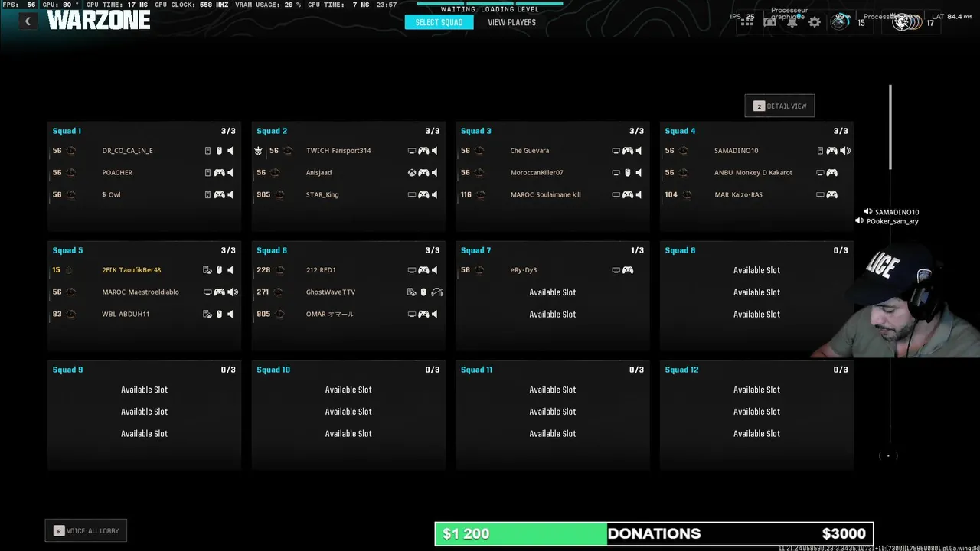The height and width of the screenshot is (551, 980).
Task: Switch to the Select Squad tab
Action: (x=439, y=22)
